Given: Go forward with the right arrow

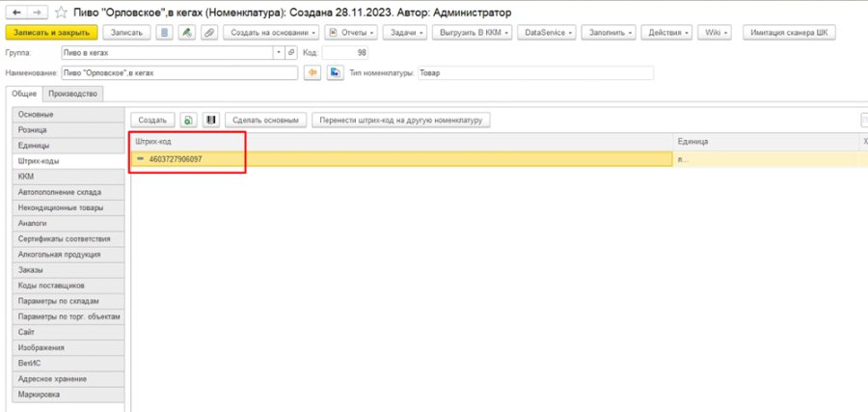Looking at the screenshot, I should click(37, 12).
